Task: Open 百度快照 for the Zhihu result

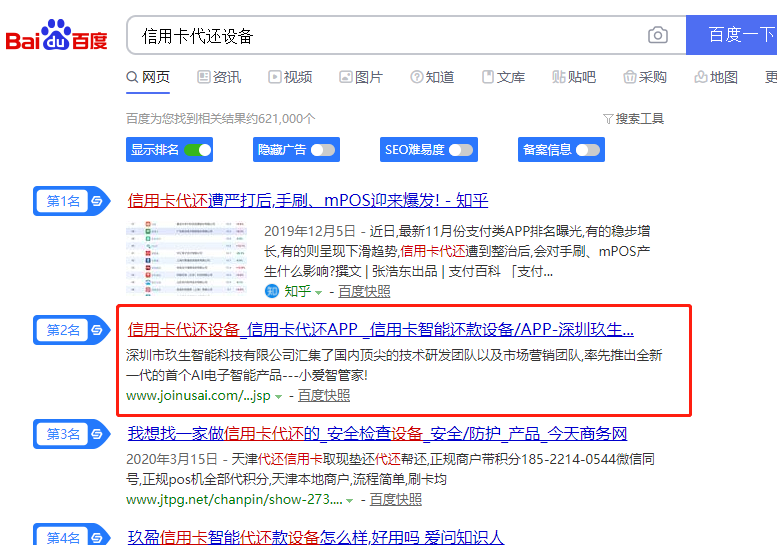Action: 364,291
